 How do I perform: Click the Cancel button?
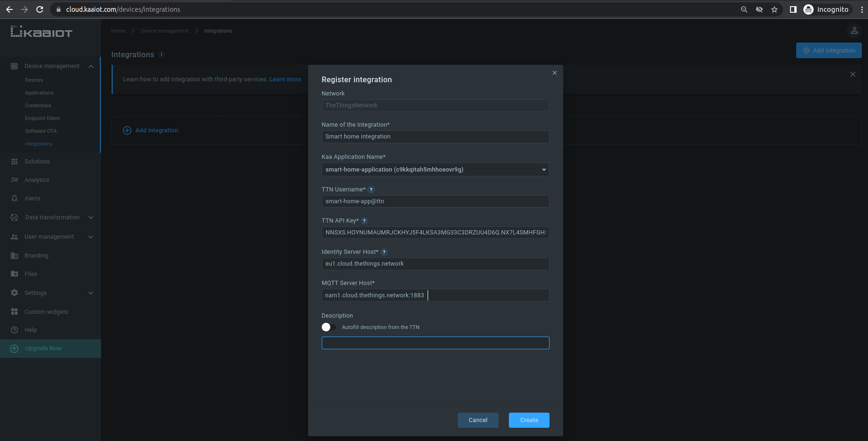(x=478, y=420)
